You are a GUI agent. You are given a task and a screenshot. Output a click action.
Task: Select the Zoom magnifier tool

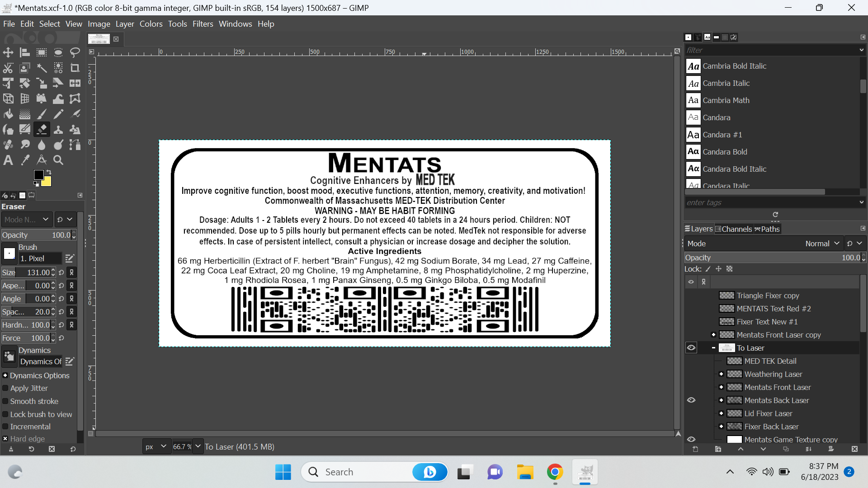(58, 160)
